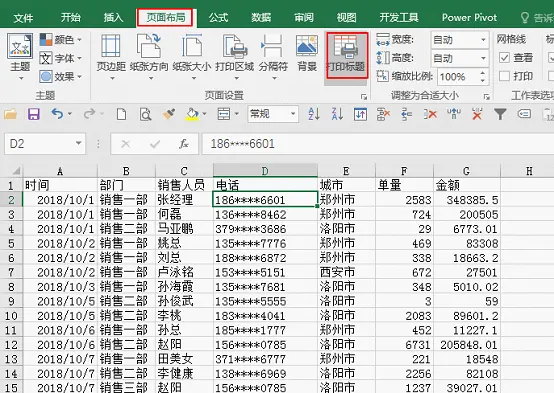Switch to the 插入 tab
554x393 pixels.
(113, 18)
